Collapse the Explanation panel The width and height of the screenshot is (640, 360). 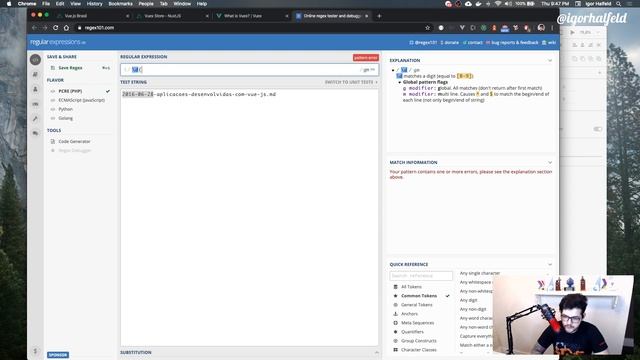point(550,60)
